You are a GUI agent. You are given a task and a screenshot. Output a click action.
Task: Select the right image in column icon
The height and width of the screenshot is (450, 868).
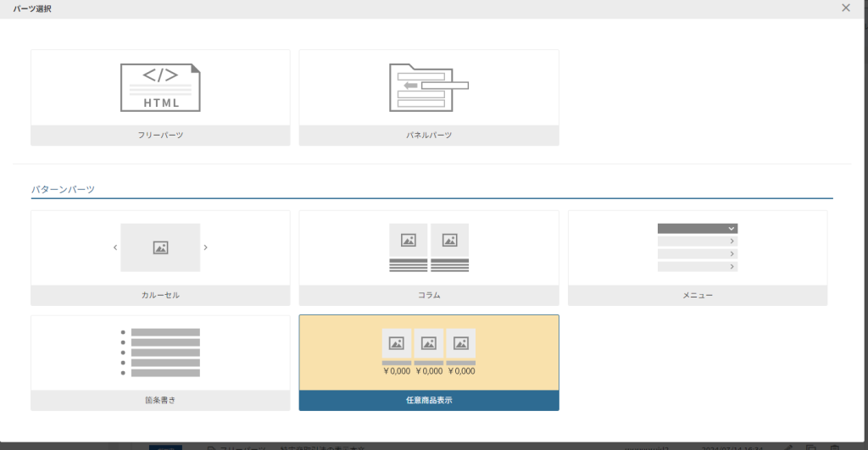click(x=449, y=240)
